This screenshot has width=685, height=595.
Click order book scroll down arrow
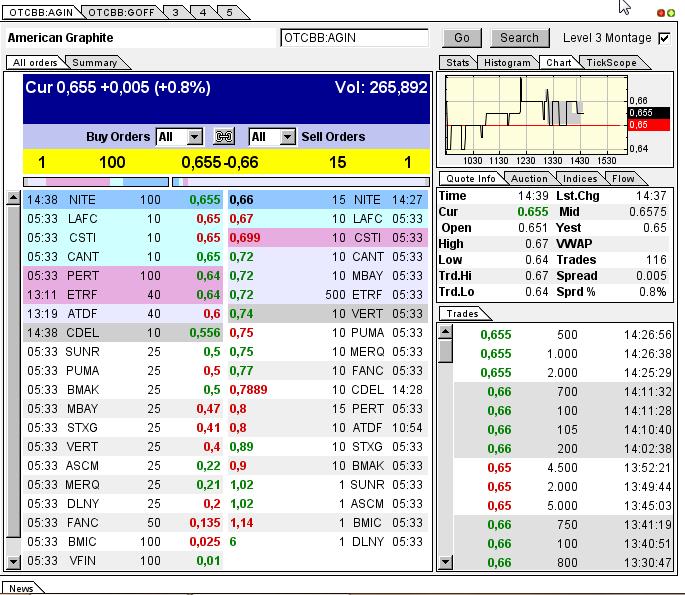pos(13,562)
